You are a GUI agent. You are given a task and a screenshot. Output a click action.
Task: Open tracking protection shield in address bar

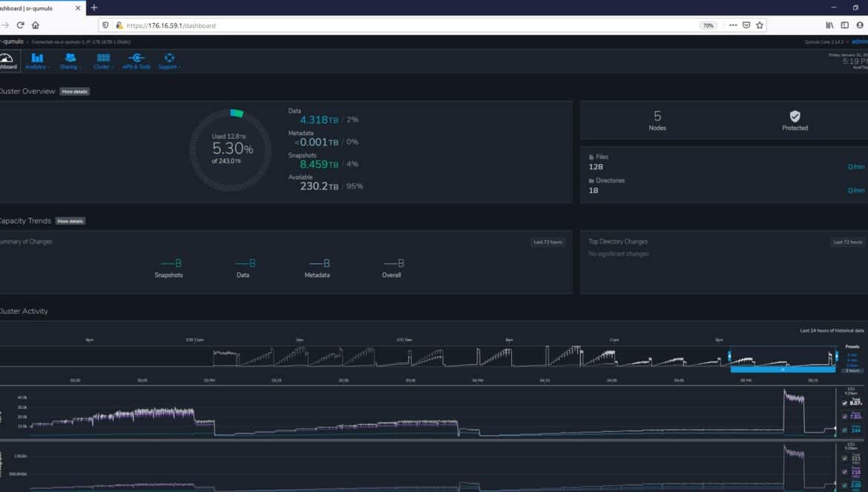coord(106,25)
